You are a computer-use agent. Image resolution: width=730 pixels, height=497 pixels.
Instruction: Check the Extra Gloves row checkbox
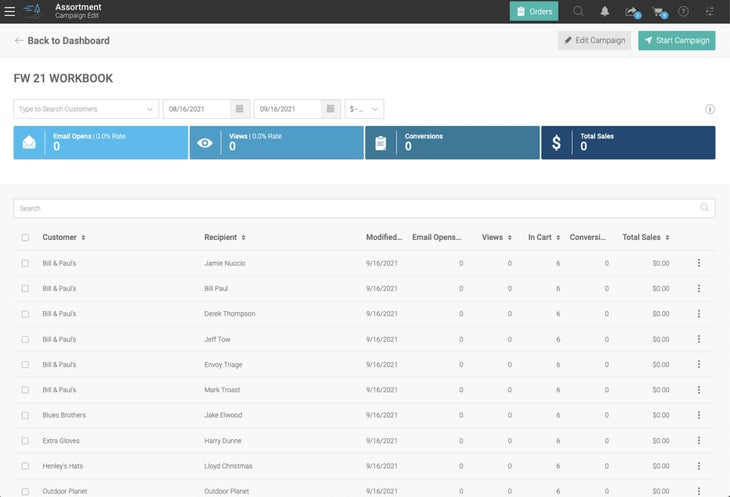pyautogui.click(x=25, y=441)
